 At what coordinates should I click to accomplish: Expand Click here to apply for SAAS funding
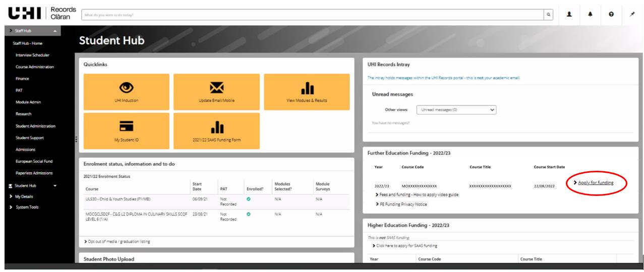tap(404, 245)
